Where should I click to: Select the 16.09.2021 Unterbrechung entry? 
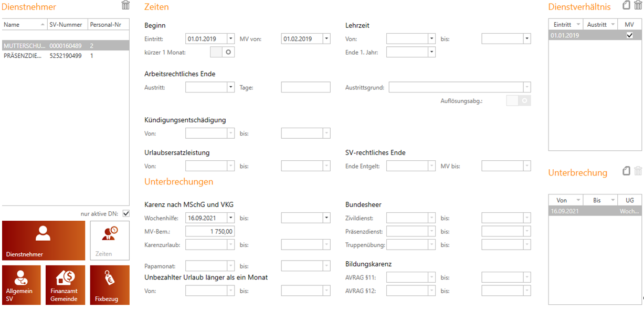(595, 211)
